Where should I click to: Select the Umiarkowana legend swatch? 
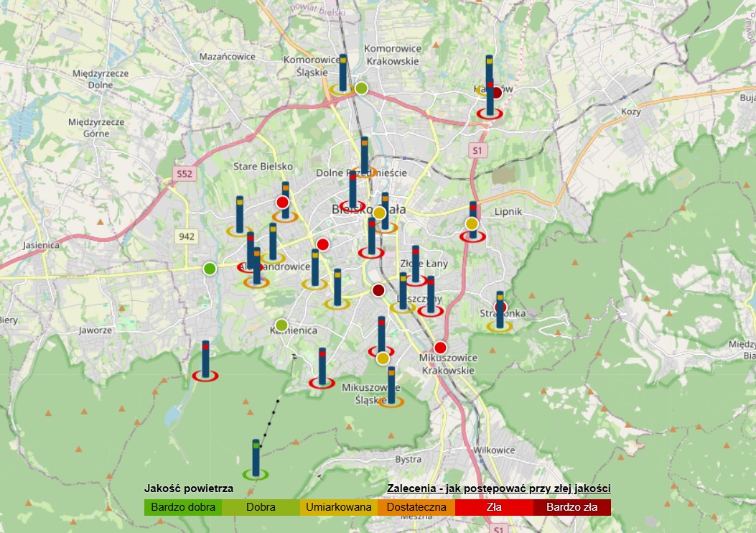tap(338, 507)
